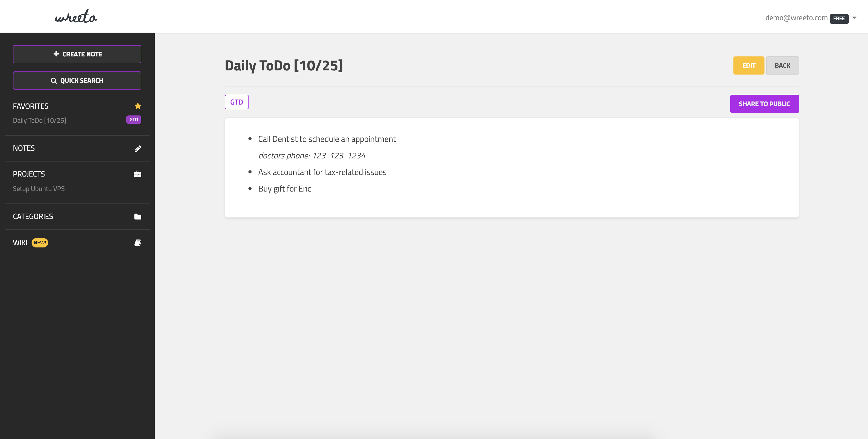Click the note content area

pos(512,167)
